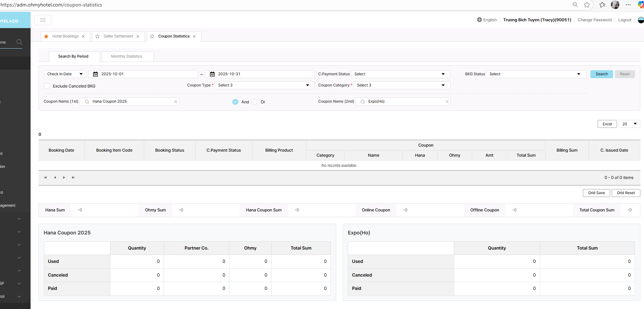Clear the Coupon Name (1st) field
The width and height of the screenshot is (644, 309).
(175, 102)
